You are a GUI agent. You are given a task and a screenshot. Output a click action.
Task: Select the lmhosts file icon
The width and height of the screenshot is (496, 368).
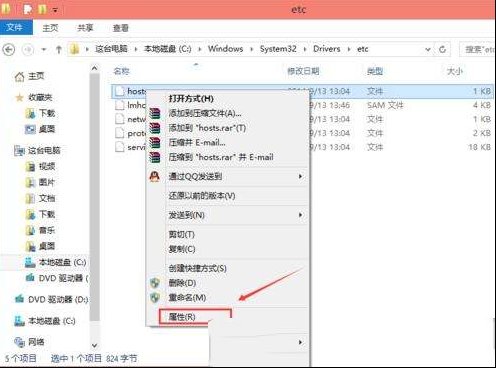coord(119,105)
